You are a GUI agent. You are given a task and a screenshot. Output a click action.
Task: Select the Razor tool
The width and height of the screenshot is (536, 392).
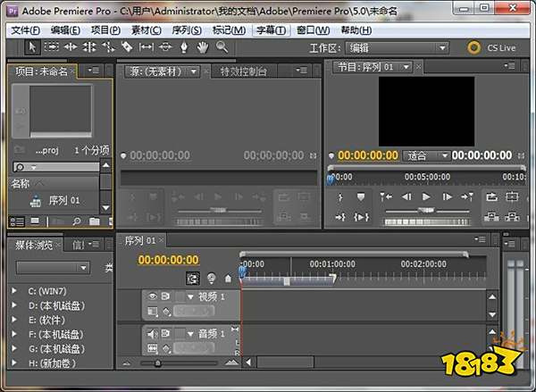pyautogui.click(x=127, y=47)
